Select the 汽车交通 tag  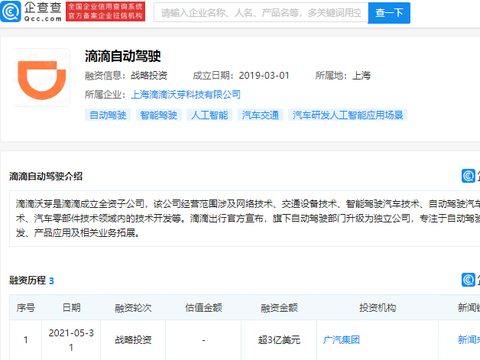click(x=260, y=115)
